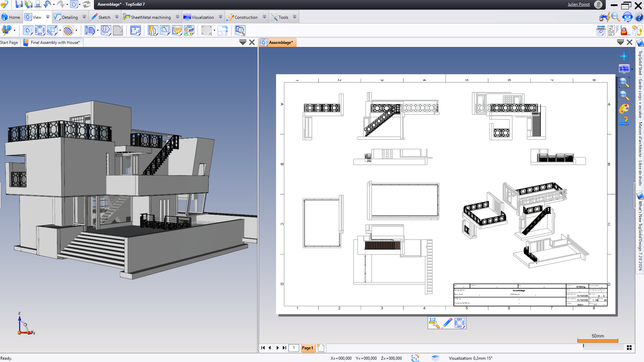This screenshot has height=362, width=644.
Task: Go to the last page button
Action: tap(284, 348)
